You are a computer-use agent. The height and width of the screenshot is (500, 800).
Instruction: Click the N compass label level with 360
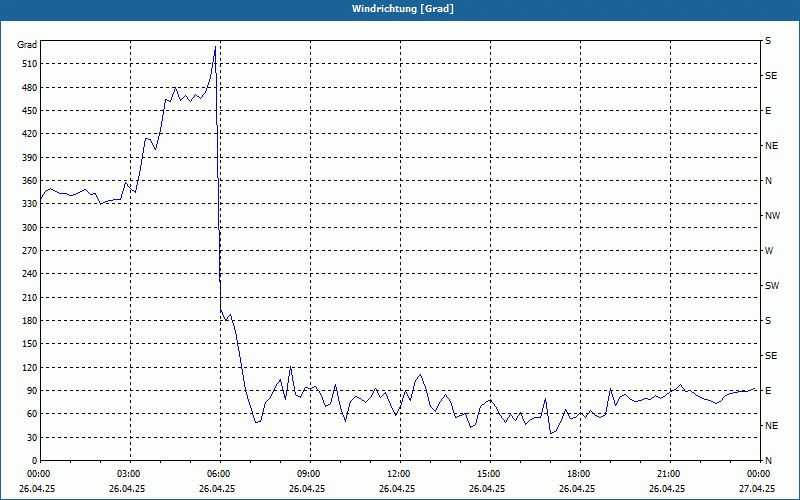pyautogui.click(x=768, y=181)
